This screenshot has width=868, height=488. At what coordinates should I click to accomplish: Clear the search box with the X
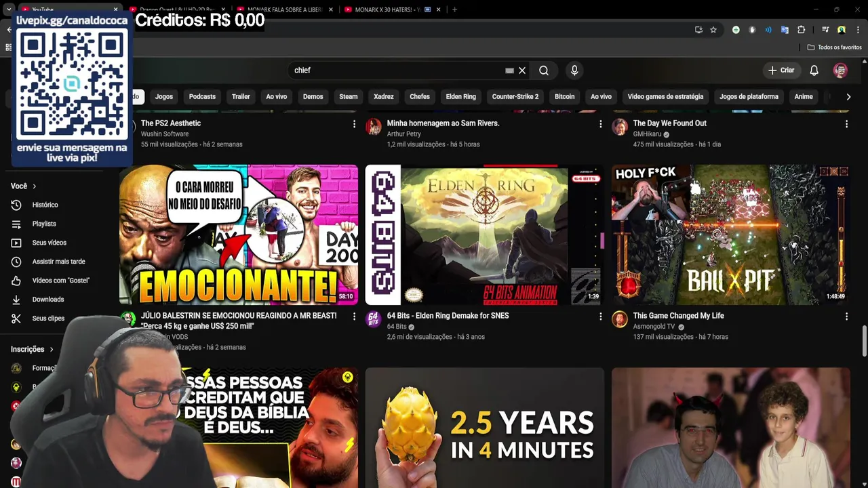(522, 70)
